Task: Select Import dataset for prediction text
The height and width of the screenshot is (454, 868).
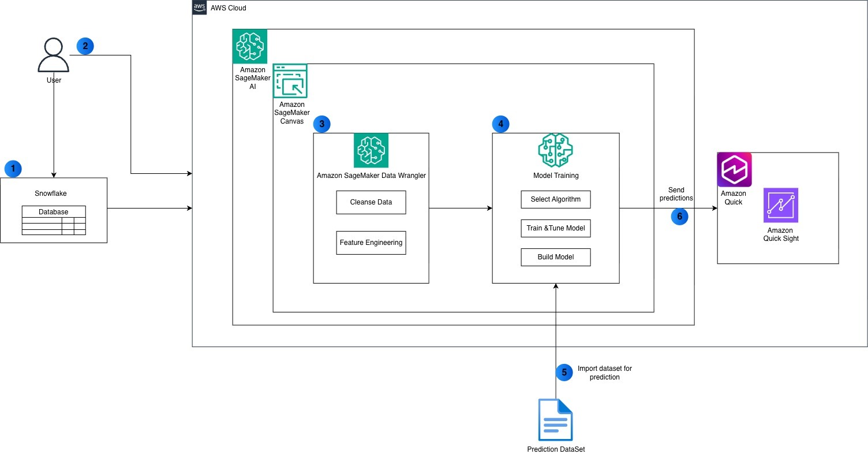Action: 605,373
